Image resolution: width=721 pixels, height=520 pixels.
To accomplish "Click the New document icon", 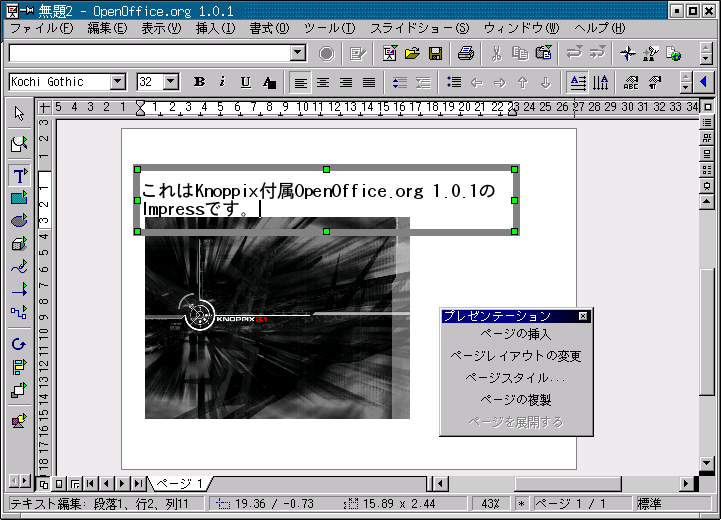I will [389, 54].
